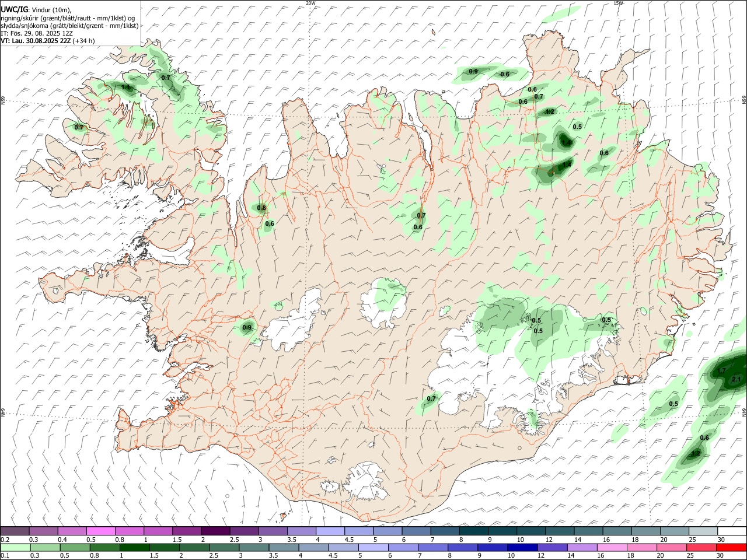This screenshot has height=560, width=747.
Task: Click the '1.7' precipitation value on the map
Action: click(x=721, y=371)
